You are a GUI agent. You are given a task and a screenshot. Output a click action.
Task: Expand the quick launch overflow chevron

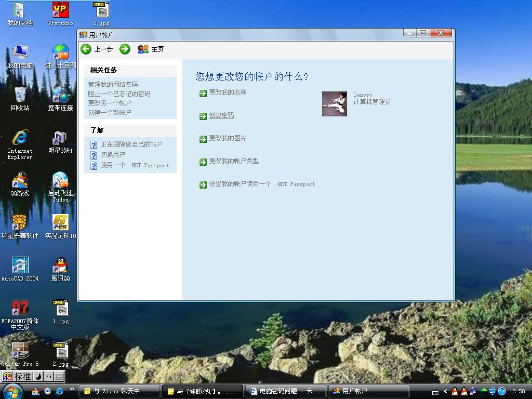(x=72, y=389)
